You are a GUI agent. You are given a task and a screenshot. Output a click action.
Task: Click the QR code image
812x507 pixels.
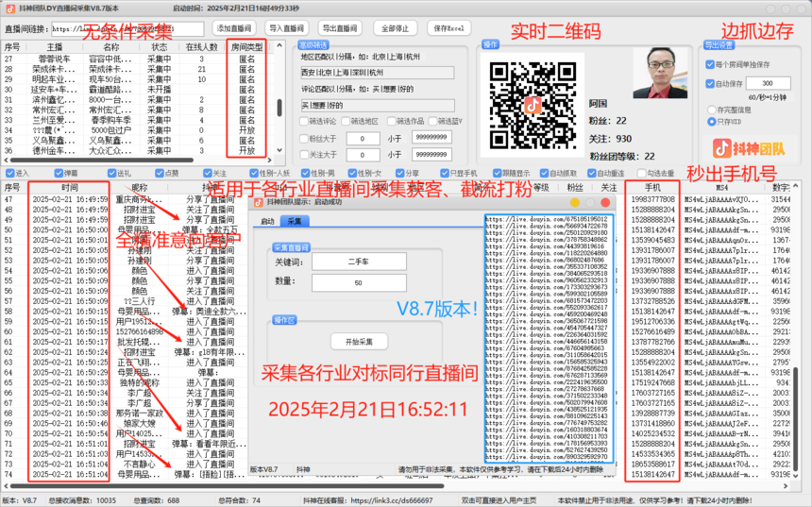coord(533,105)
